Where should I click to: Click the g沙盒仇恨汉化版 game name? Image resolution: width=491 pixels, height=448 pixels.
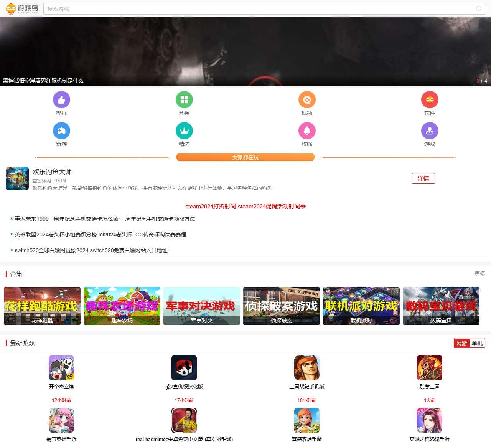(x=184, y=387)
